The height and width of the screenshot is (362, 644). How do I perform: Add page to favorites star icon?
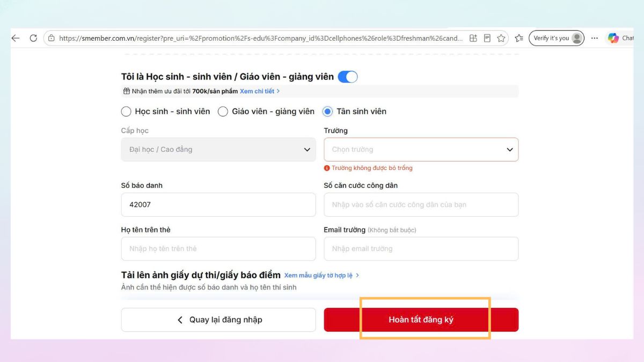[501, 38]
